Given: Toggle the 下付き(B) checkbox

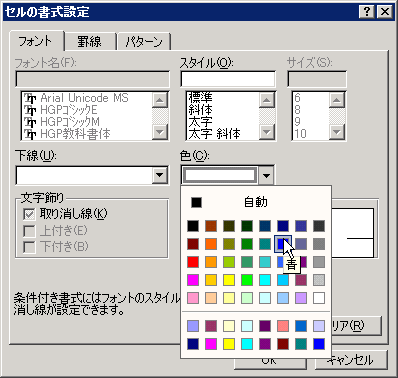Looking at the screenshot, I should point(29,247).
